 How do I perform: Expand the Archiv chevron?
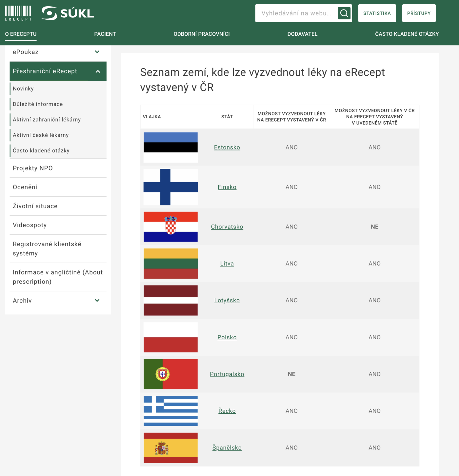click(x=97, y=300)
